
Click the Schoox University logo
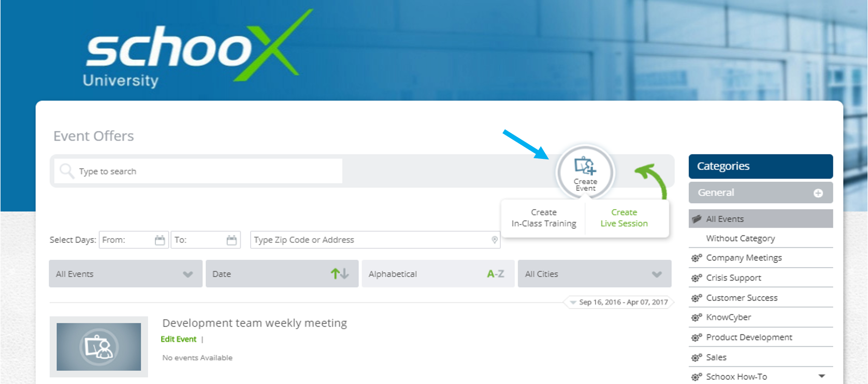[x=197, y=49]
